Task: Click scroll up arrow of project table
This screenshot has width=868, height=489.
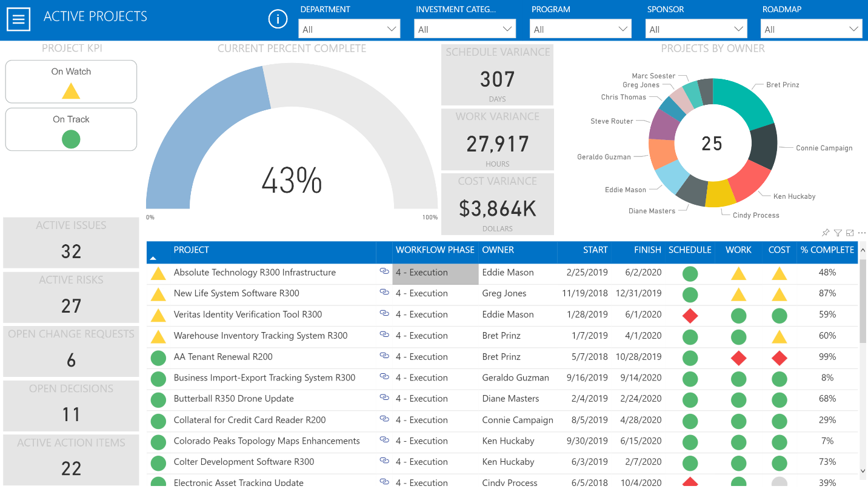Action: pos(863,250)
